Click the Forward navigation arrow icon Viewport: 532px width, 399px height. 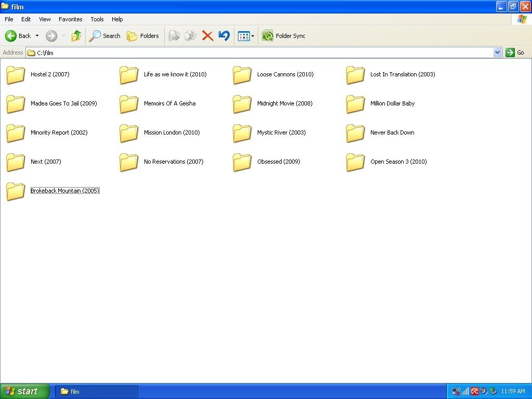click(x=51, y=36)
